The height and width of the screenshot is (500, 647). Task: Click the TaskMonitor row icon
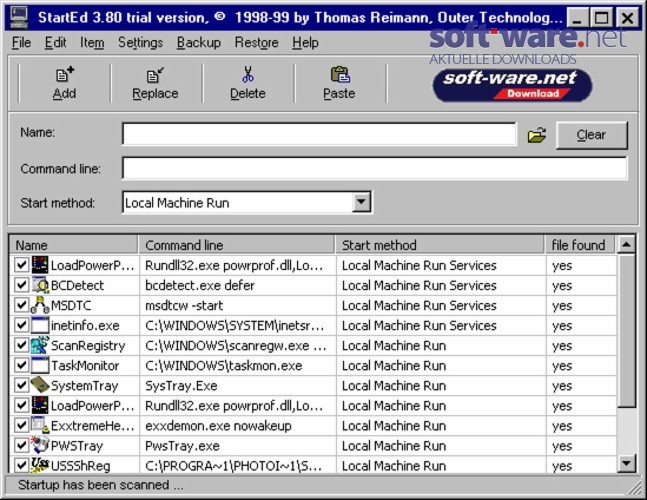[40, 366]
